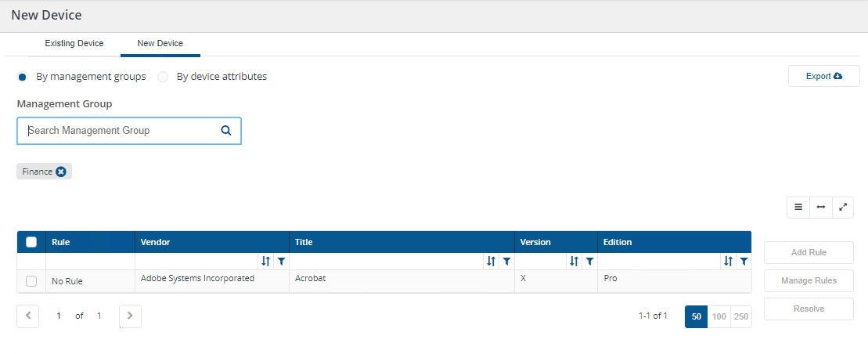Tick the select-all checkbox in table header
The image size is (868, 354).
(x=31, y=242)
